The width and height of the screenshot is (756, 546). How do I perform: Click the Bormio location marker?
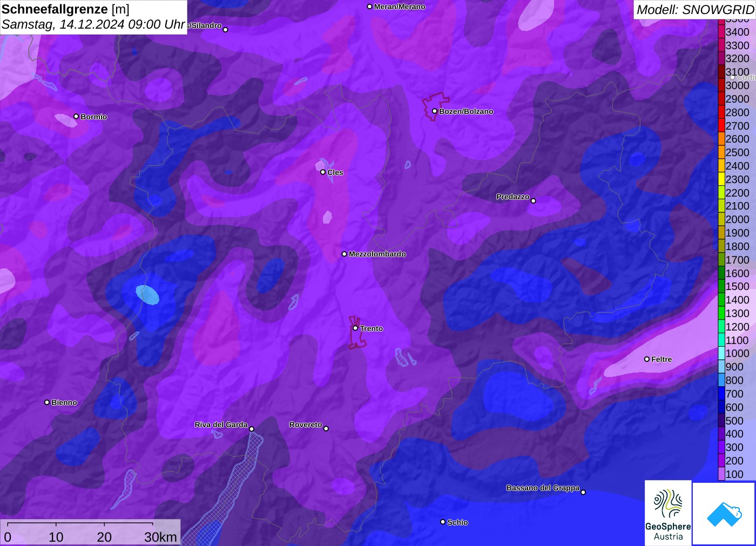click(76, 117)
